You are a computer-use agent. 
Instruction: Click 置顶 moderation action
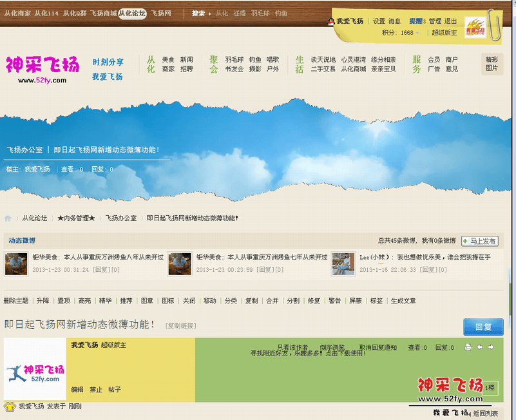pyautogui.click(x=64, y=301)
